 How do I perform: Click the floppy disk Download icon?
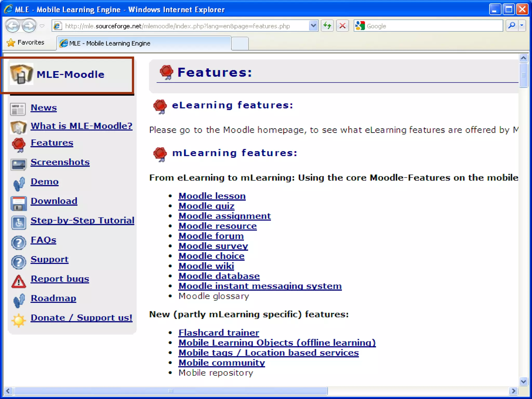coord(18,203)
